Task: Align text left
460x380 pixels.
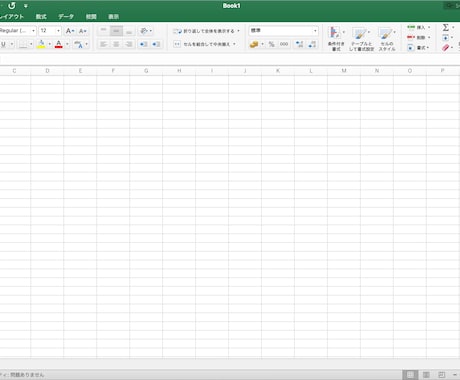Action: tap(104, 44)
